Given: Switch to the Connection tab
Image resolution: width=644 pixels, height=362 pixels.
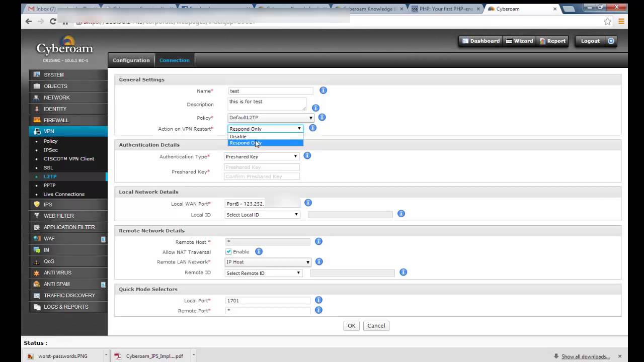Looking at the screenshot, I should (175, 60).
